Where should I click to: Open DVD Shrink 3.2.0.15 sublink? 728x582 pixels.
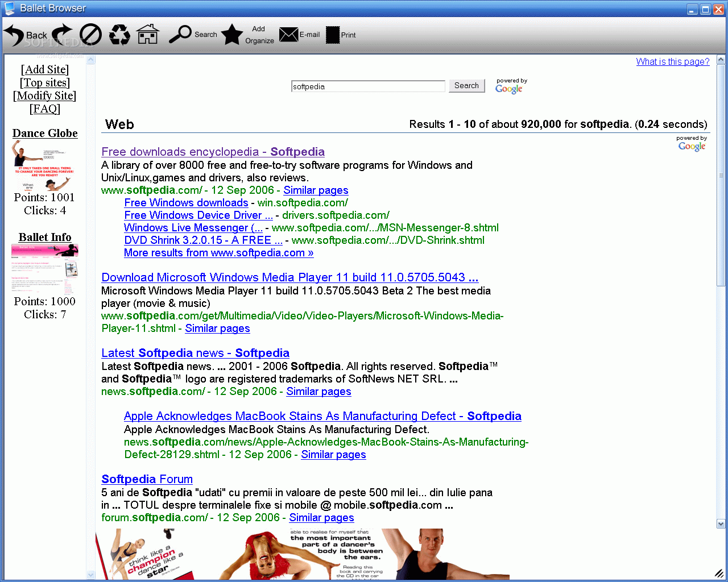[203, 240]
